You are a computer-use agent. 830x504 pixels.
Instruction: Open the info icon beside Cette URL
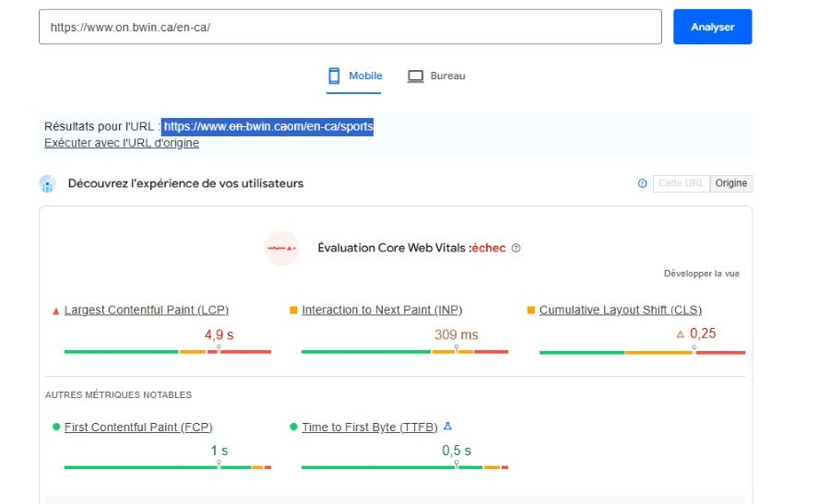(642, 183)
